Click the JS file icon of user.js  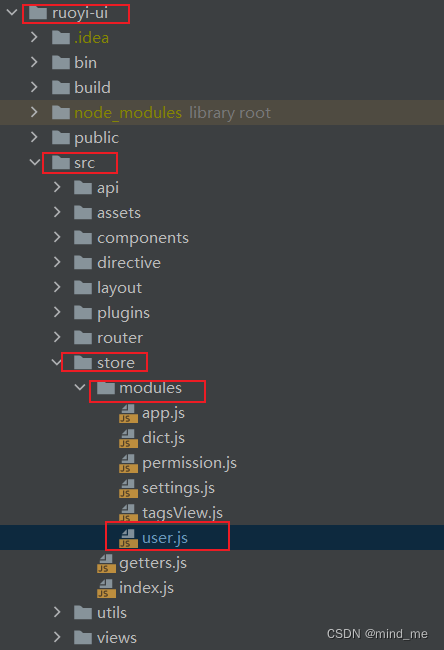128,538
